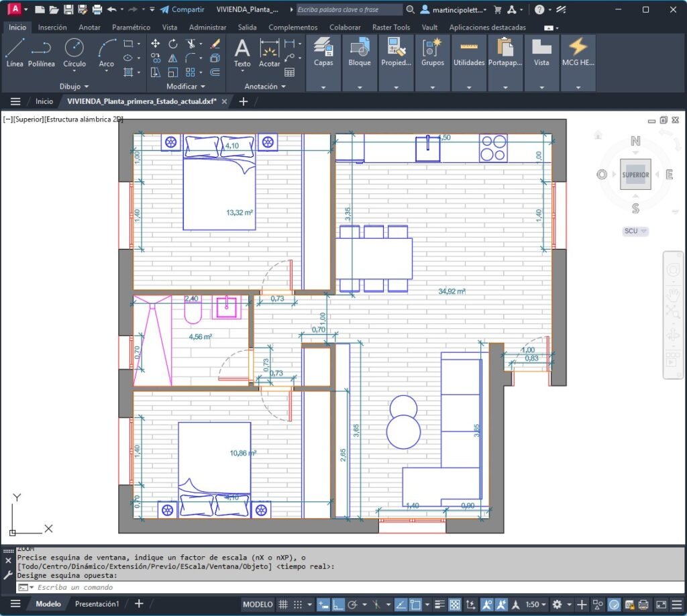Screen dimensions: 687x616
Task: Click the Save icon in quick access
Action: (x=68, y=9)
